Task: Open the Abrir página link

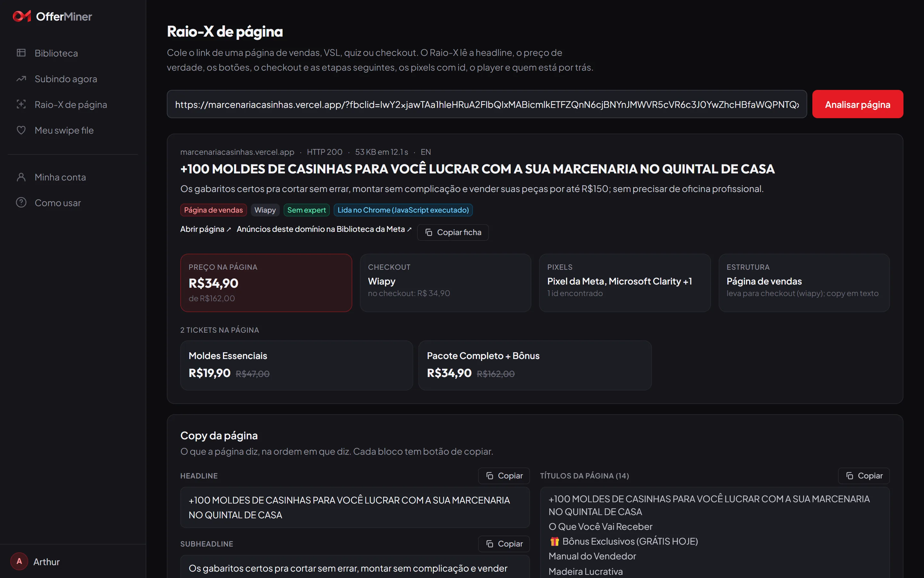Action: coord(205,229)
